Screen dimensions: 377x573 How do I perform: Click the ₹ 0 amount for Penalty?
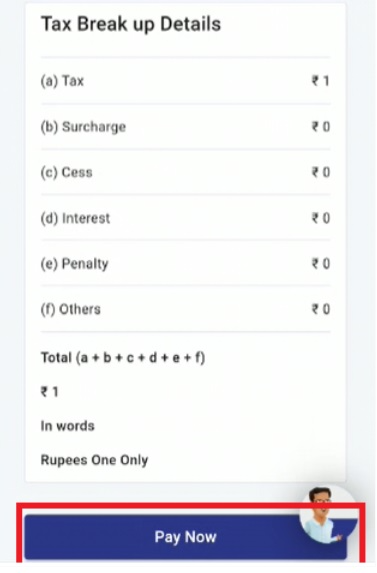321,263
